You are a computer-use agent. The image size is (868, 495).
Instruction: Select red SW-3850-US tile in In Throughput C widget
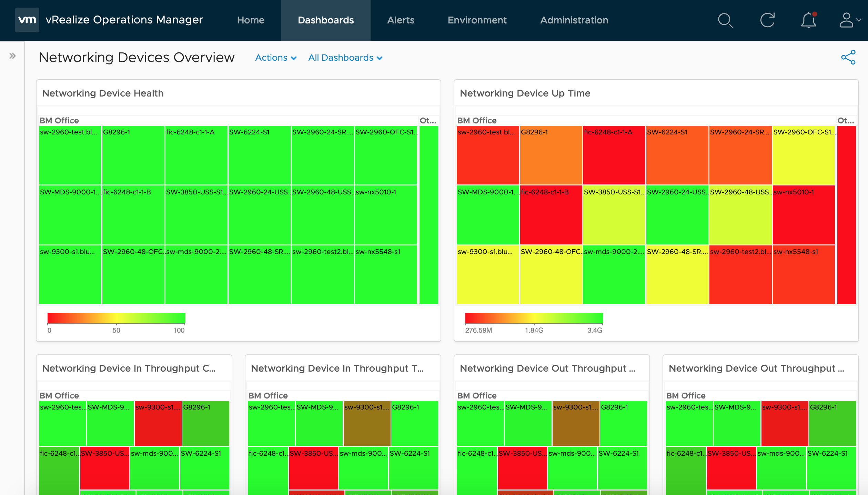(105, 468)
